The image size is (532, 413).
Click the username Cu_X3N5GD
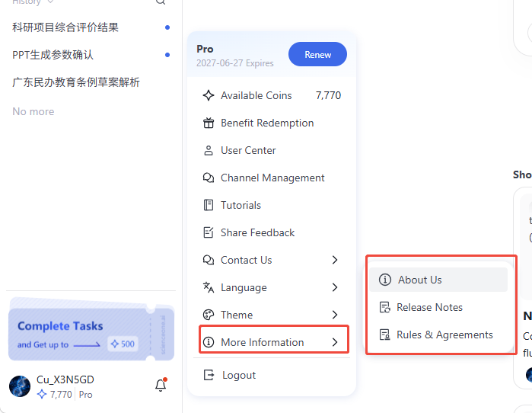click(65, 379)
